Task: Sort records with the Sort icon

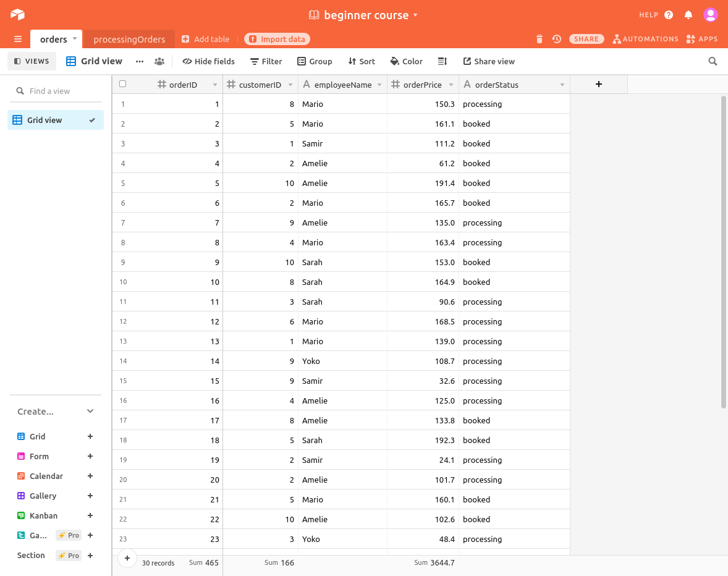Action: [361, 61]
